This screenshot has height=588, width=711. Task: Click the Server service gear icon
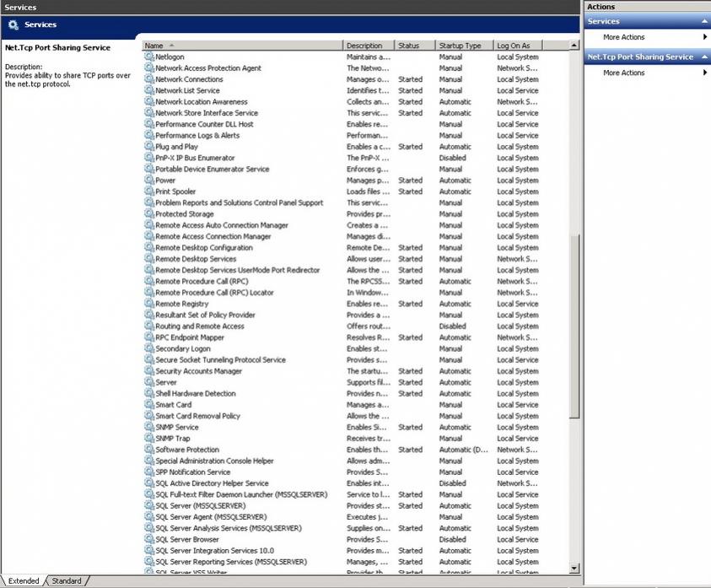(x=148, y=382)
